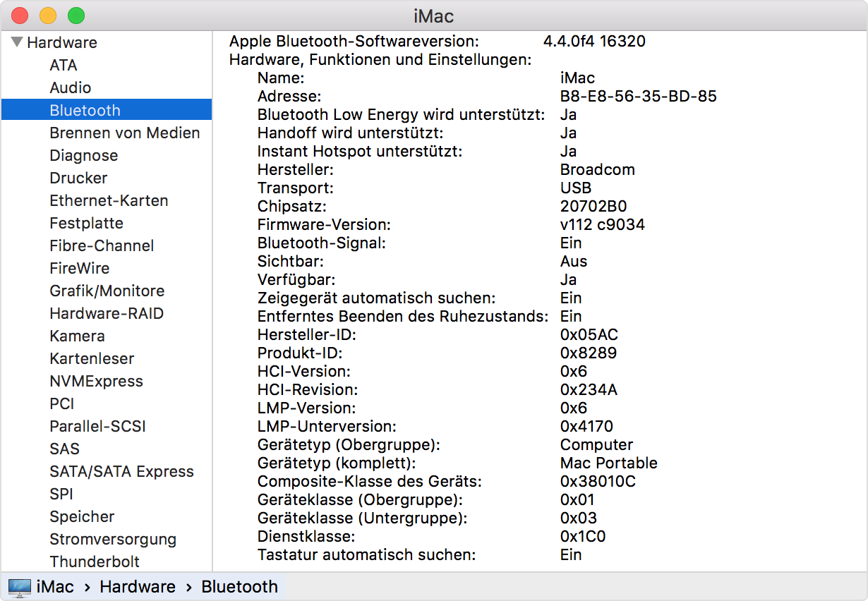
Task: Click HCI-Revision value 0x234A
Action: coord(589,389)
